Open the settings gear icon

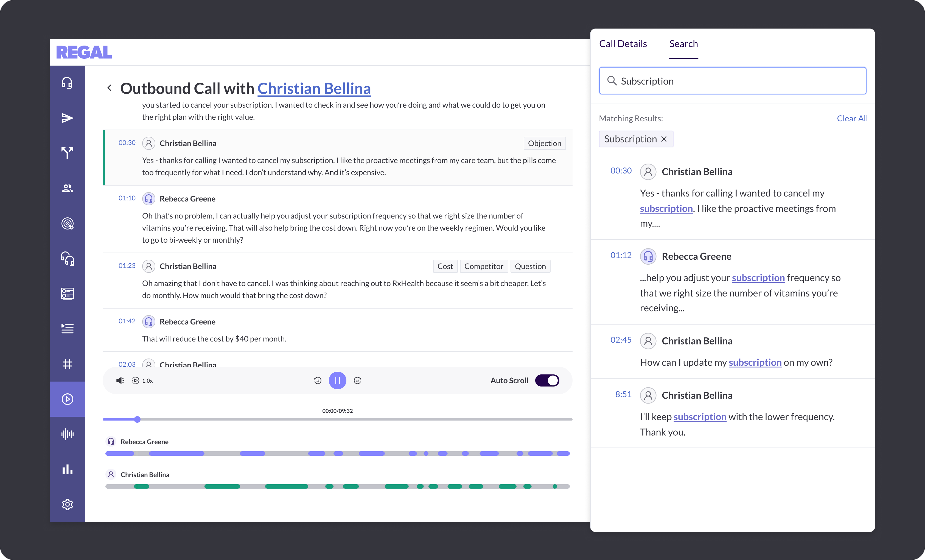coord(67,505)
